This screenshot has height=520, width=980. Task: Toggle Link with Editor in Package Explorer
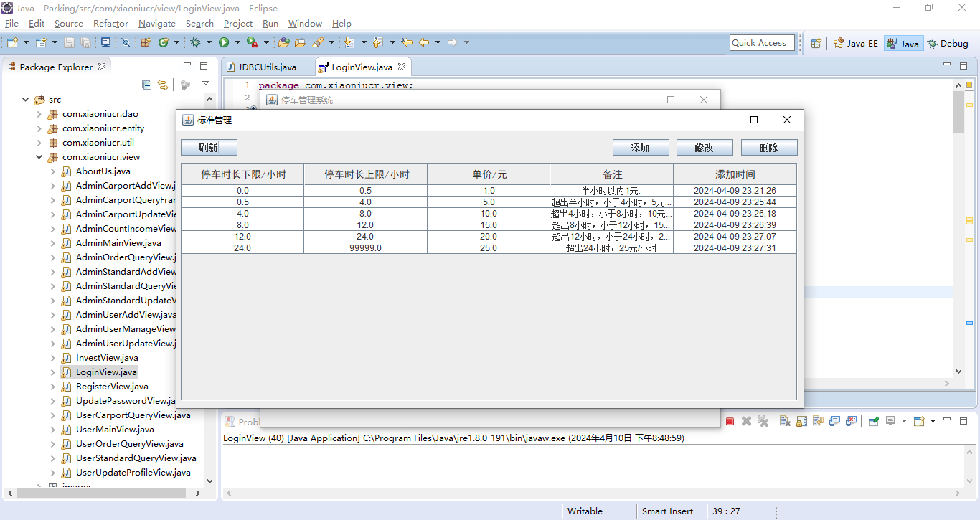[x=163, y=85]
